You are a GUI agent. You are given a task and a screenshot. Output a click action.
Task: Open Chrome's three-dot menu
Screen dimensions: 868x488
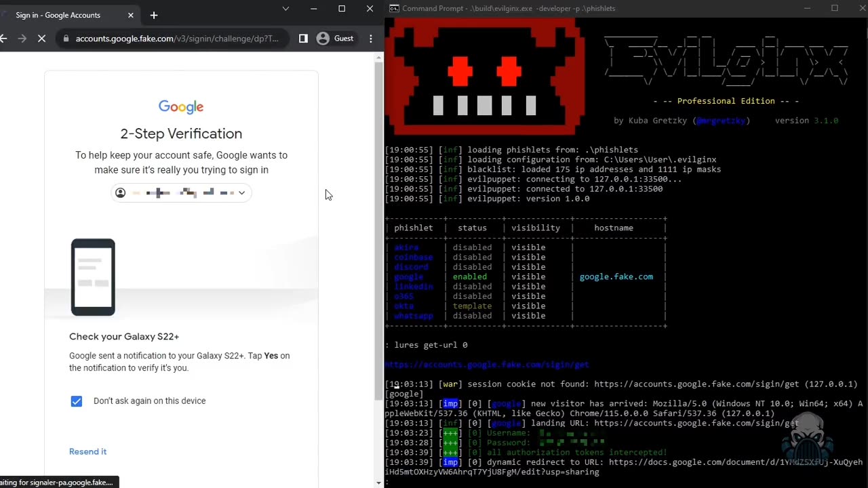coord(371,39)
